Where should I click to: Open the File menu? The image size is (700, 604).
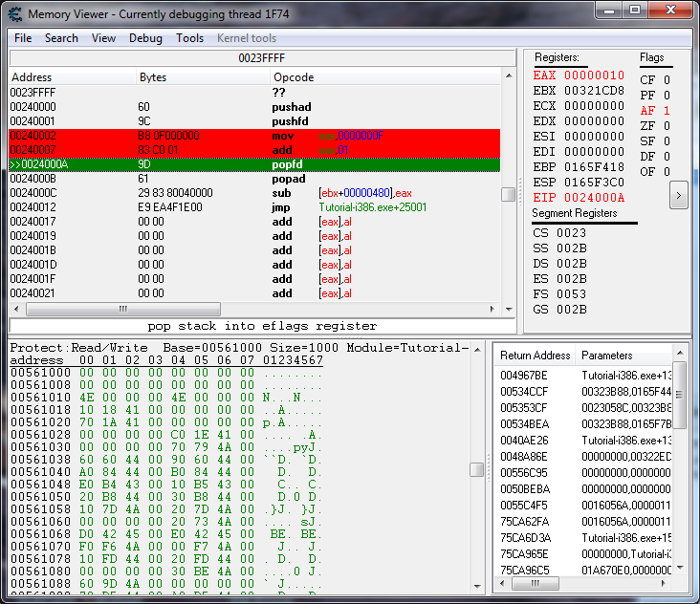23,38
